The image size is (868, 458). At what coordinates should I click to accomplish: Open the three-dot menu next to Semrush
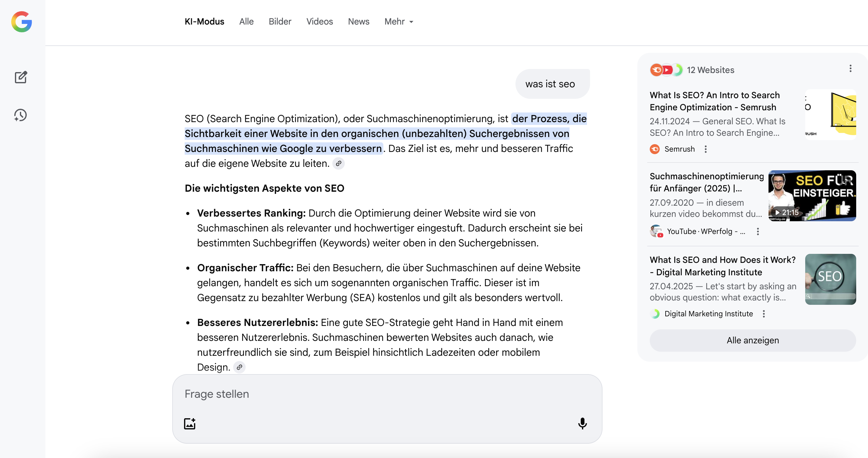[x=706, y=149]
